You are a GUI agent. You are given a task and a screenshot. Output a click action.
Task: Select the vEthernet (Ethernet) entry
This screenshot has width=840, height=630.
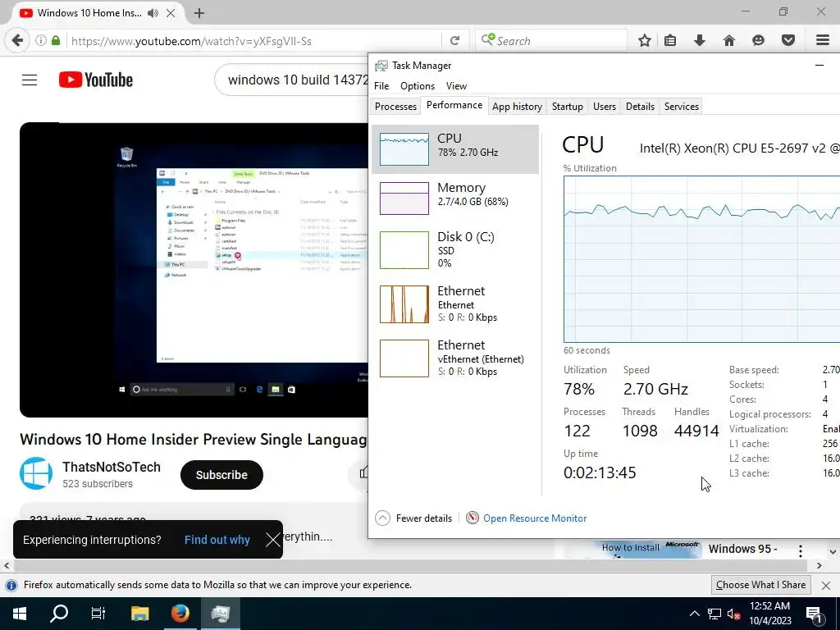[x=454, y=358]
